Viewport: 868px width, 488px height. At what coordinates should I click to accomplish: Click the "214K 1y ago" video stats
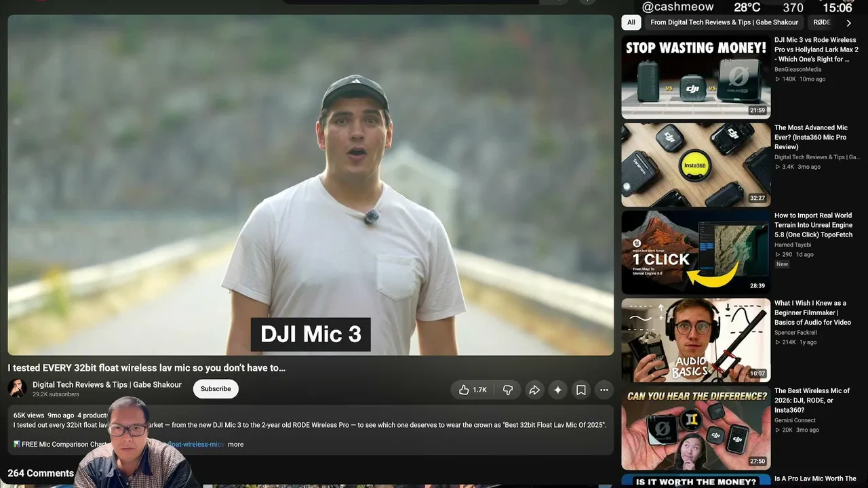pyautogui.click(x=795, y=342)
